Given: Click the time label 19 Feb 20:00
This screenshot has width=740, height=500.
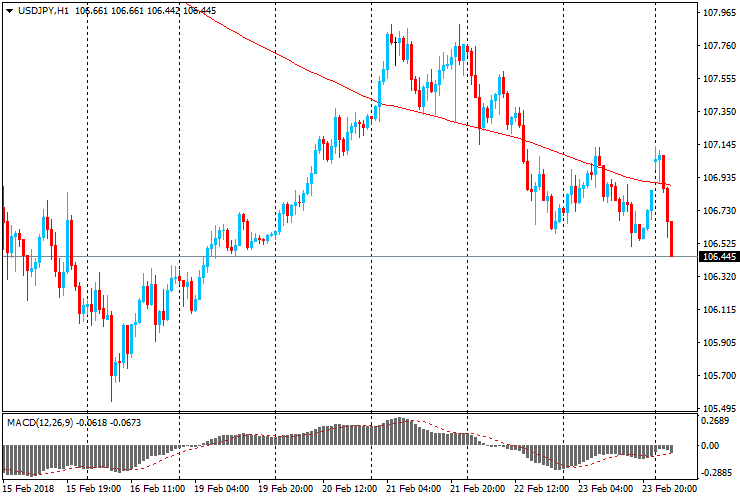Looking at the screenshot, I should click(x=285, y=489).
